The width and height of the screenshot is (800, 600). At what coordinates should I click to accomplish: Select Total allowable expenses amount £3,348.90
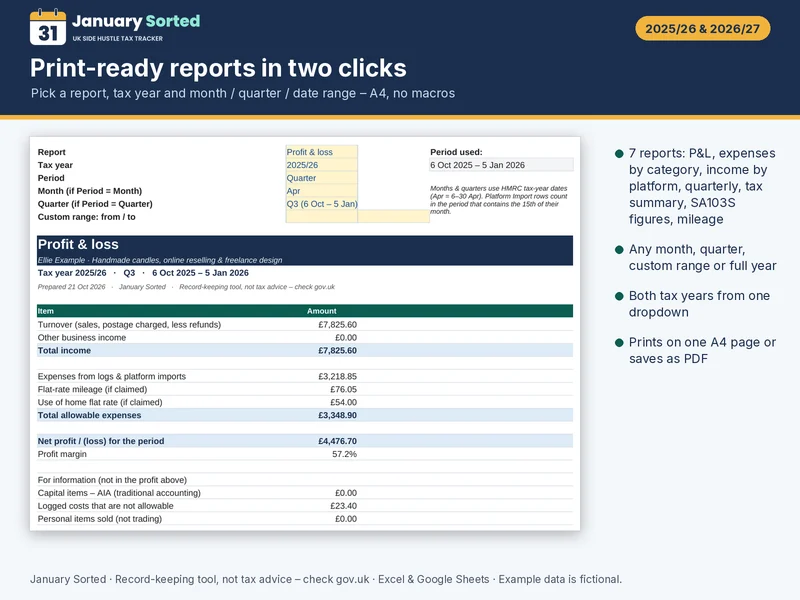click(337, 415)
